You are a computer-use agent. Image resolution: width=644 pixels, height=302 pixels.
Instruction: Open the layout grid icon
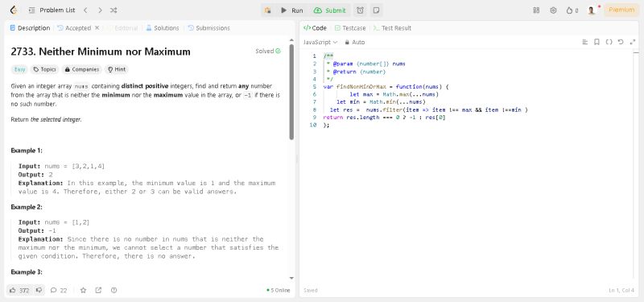pyautogui.click(x=536, y=10)
